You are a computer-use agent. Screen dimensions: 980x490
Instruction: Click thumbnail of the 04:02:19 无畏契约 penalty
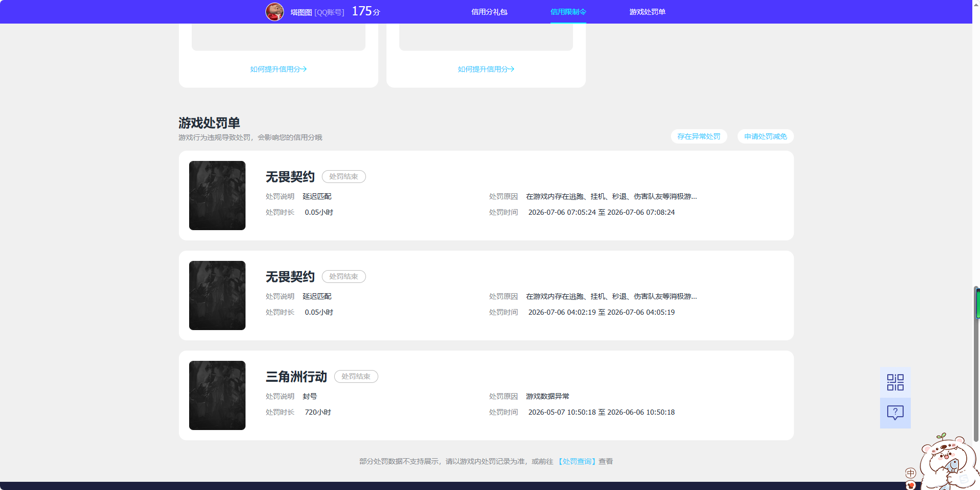(x=217, y=295)
